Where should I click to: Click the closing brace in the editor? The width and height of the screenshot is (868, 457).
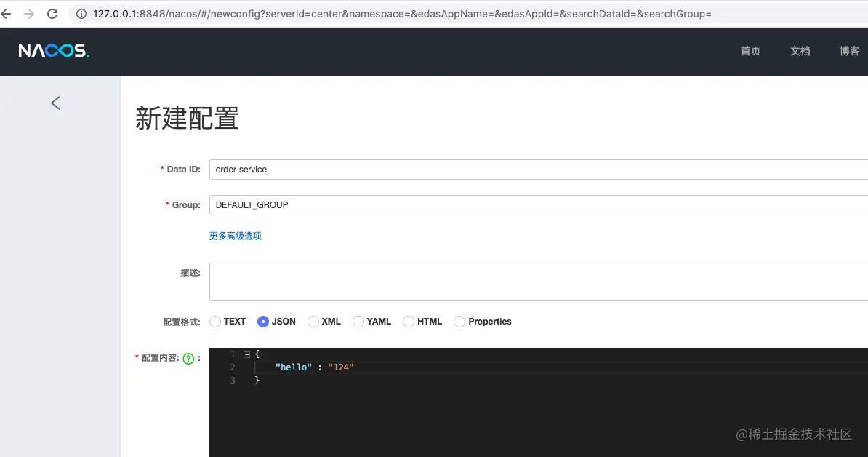pos(257,381)
